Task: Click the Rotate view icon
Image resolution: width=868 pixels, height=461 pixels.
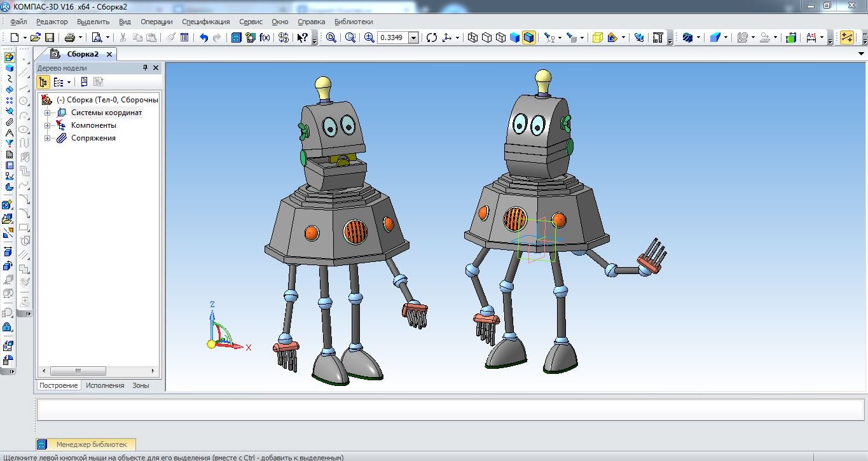Action: pos(432,38)
